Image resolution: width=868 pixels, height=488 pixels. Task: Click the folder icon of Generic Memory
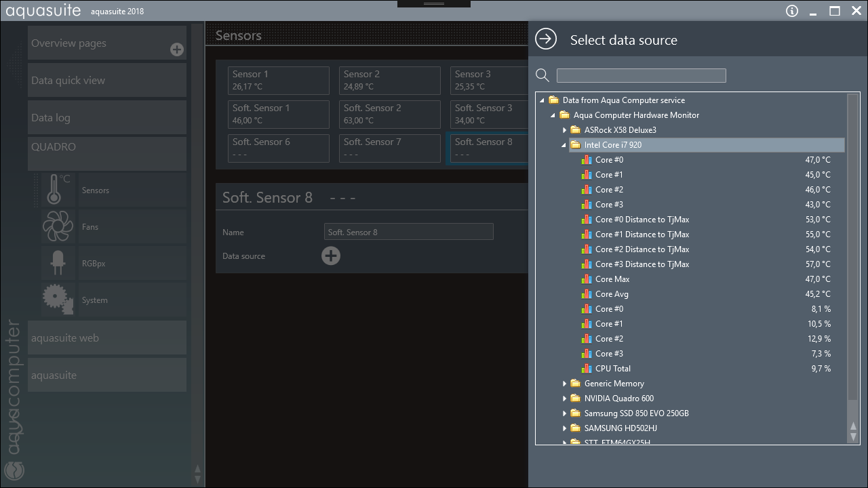coord(576,384)
